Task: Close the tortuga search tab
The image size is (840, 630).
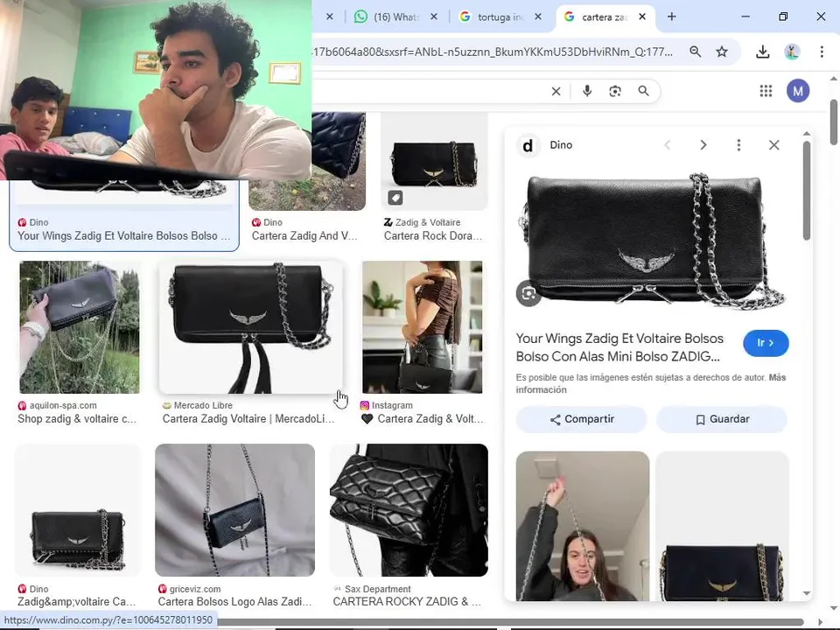Action: tap(538, 17)
